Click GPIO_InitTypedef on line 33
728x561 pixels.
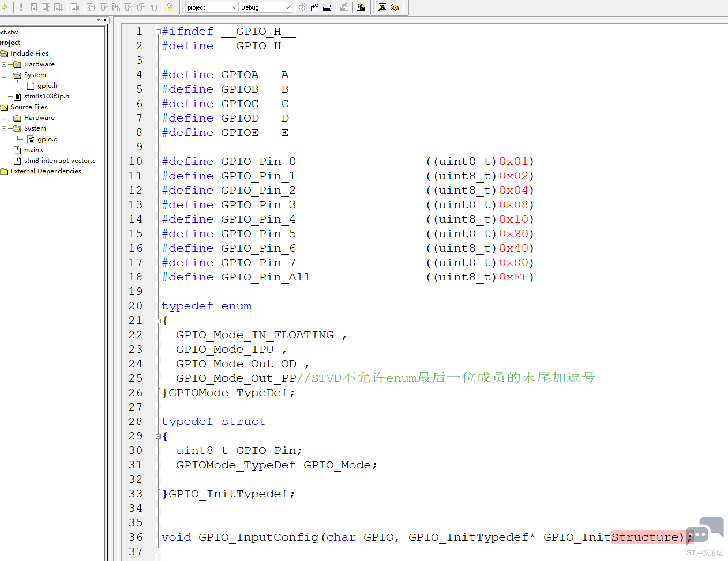pyautogui.click(x=229, y=494)
